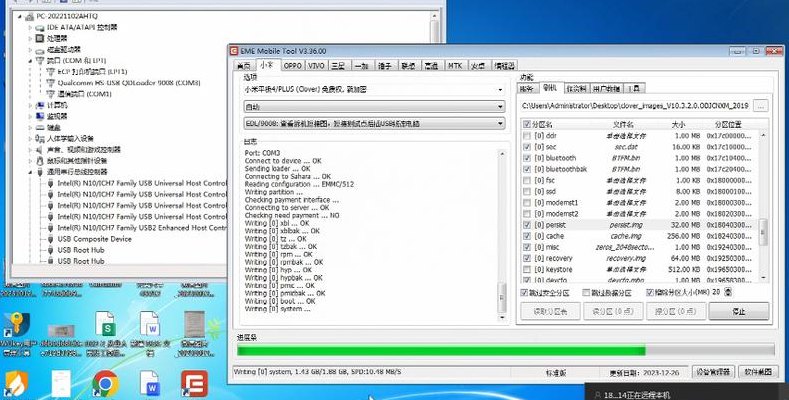Click the USB2 Enhanced Host Controller icon
Screen dimensions: 789x400
tap(50, 228)
